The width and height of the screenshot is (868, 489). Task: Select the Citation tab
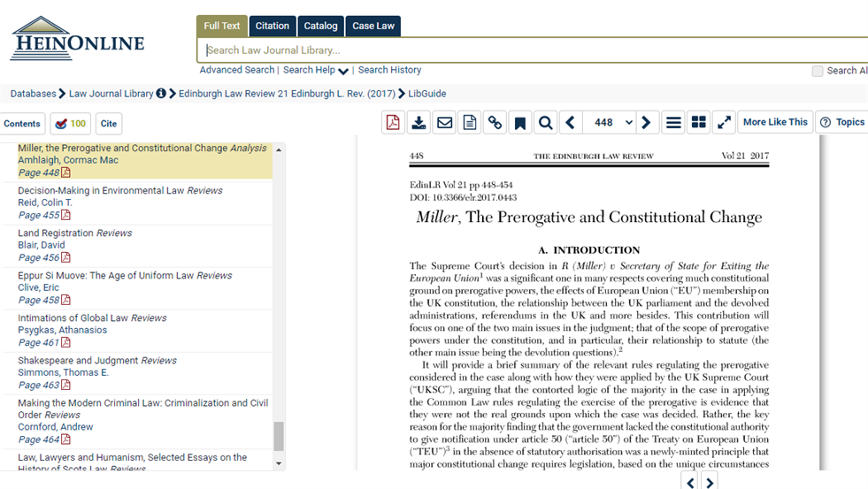pyautogui.click(x=272, y=26)
